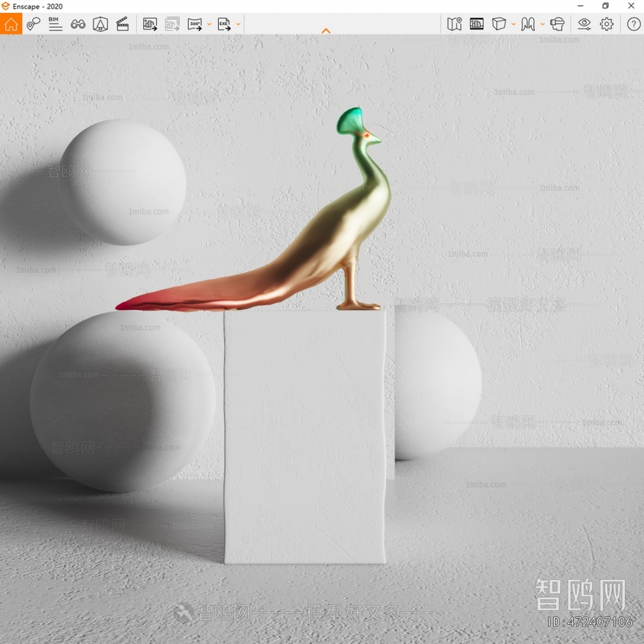This screenshot has width=644, height=644.
Task: Select the cube projection mode icon
Action: (499, 24)
